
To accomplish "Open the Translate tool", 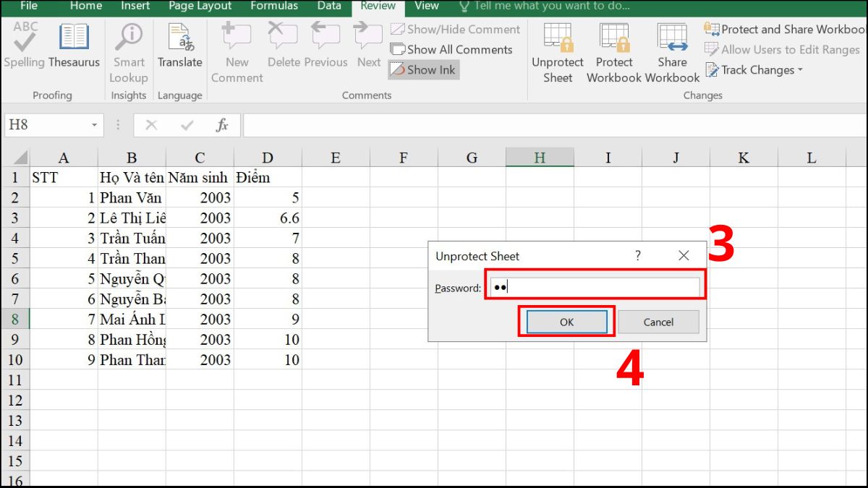I will 180,43.
